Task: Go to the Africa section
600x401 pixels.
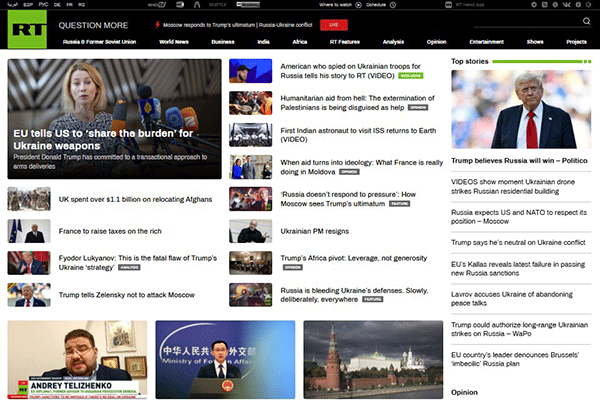Action: click(x=300, y=42)
